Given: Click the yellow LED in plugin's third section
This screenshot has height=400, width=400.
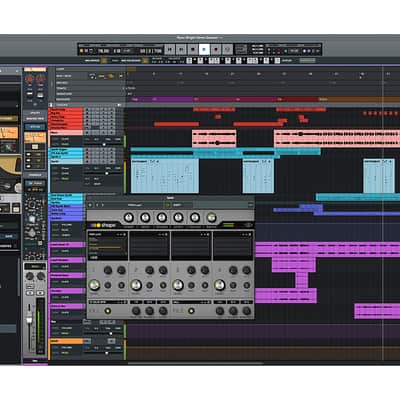Looking at the screenshot, I should pyautogui.click(x=191, y=311).
